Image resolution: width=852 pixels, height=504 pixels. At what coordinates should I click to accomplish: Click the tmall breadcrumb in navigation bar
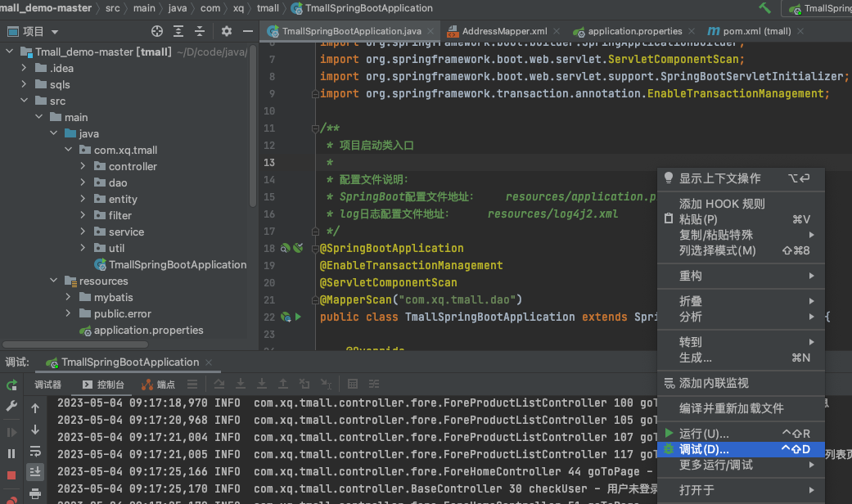[x=268, y=8]
